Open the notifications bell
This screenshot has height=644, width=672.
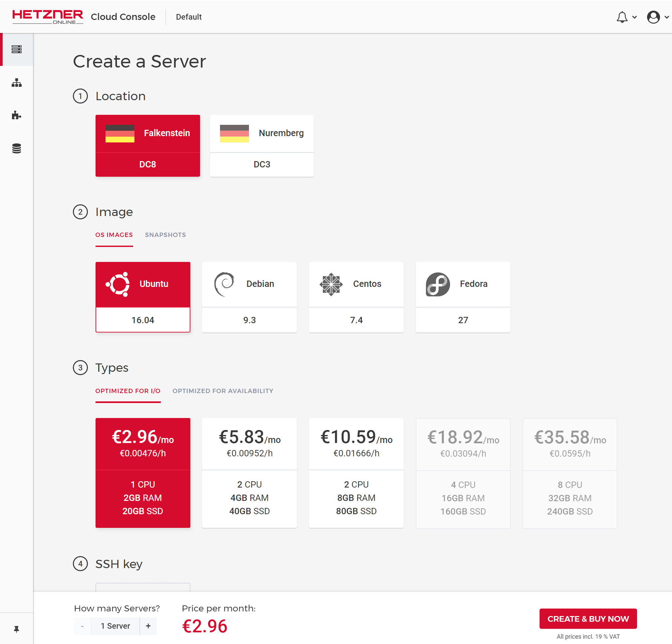(622, 17)
